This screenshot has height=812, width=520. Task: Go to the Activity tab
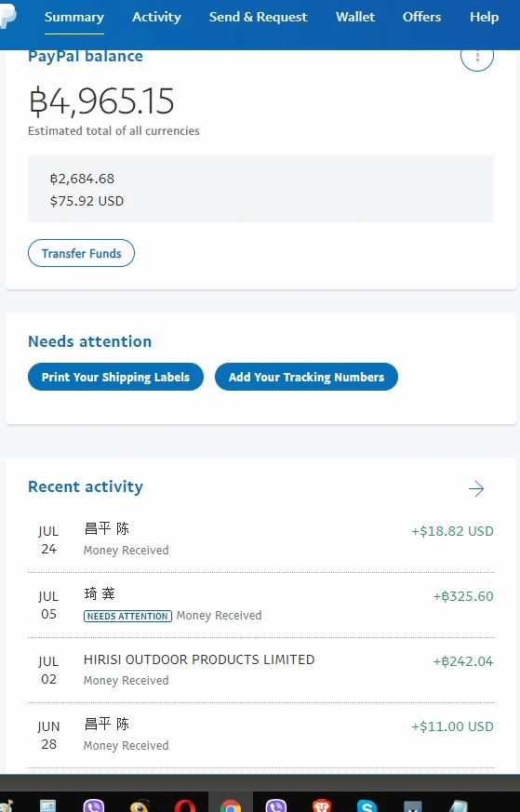pyautogui.click(x=156, y=17)
